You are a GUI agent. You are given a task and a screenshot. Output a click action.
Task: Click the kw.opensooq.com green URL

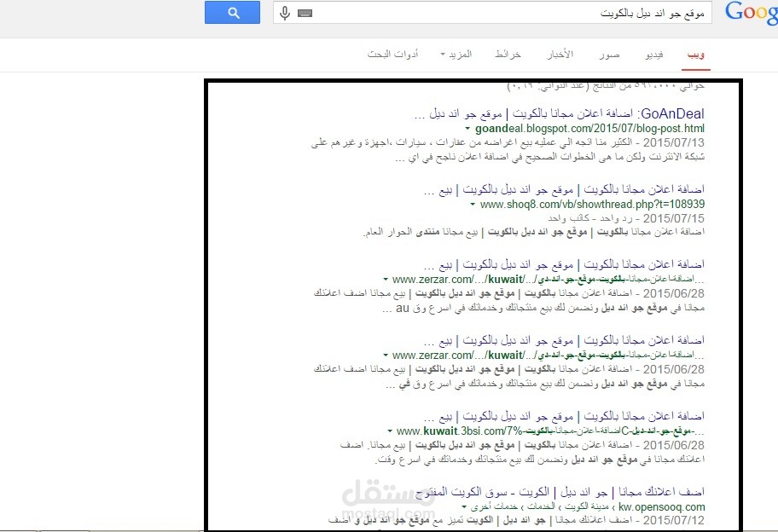(662, 507)
